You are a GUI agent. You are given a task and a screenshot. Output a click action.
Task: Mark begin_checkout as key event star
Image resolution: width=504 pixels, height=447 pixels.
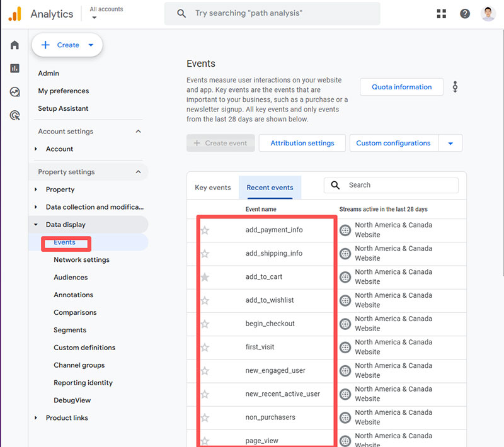[x=205, y=324]
